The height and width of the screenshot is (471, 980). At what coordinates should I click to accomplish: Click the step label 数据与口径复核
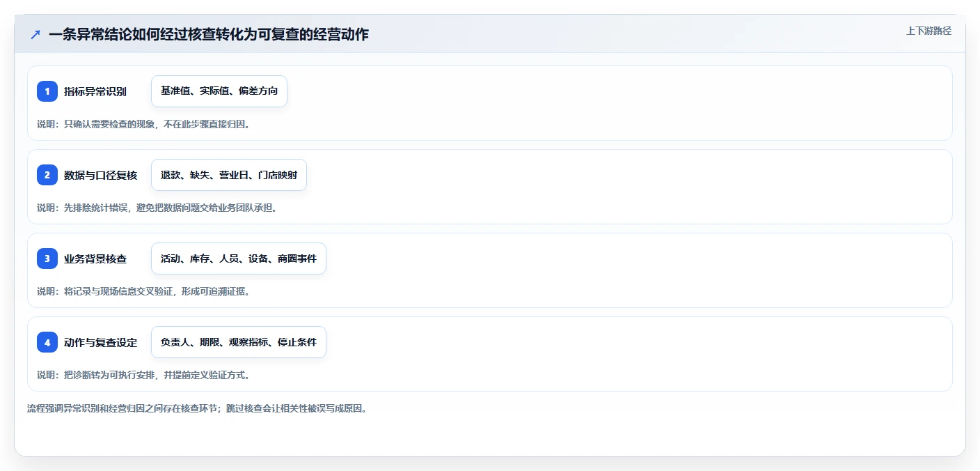point(101,175)
